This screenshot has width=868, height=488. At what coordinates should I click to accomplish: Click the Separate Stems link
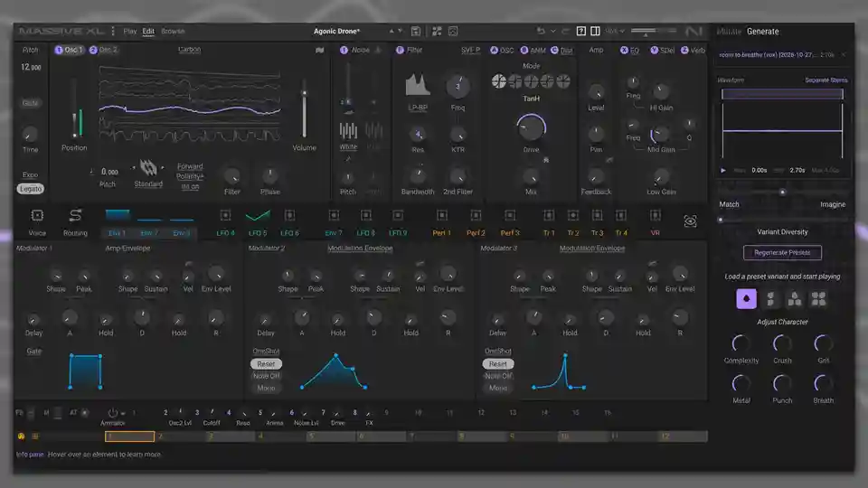tap(826, 80)
